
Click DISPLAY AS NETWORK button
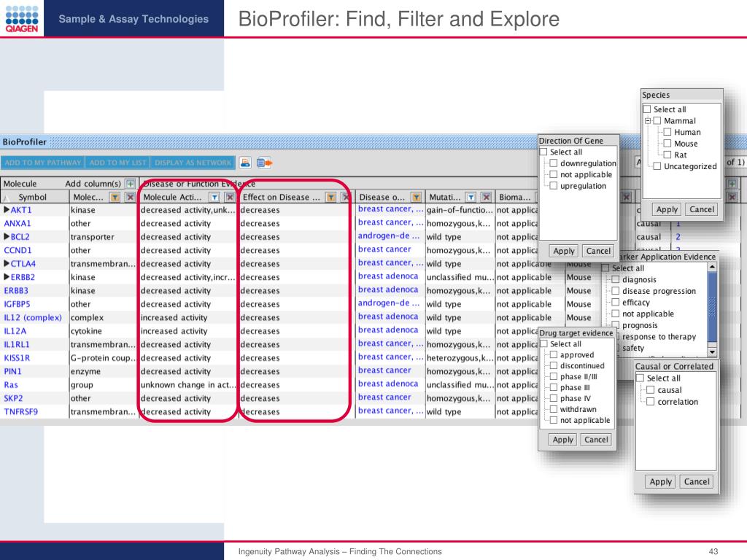[x=193, y=163]
